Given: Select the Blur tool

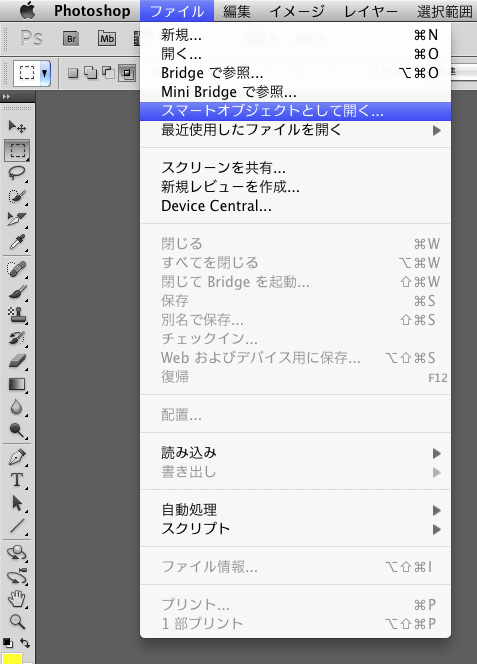Looking at the screenshot, I should point(17,407).
